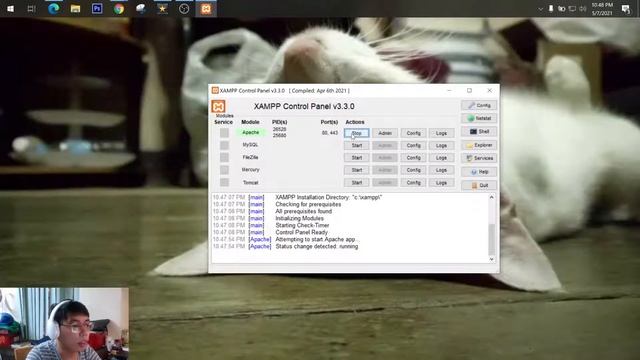The width and height of the screenshot is (640, 360).
Task: Click the "All prerequisites found" log line
Action: 303,211
